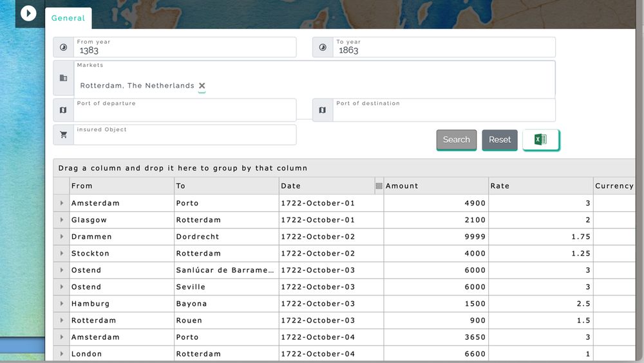This screenshot has height=363, width=644.
Task: Select the amount '4900' cell
Action: 436,203
